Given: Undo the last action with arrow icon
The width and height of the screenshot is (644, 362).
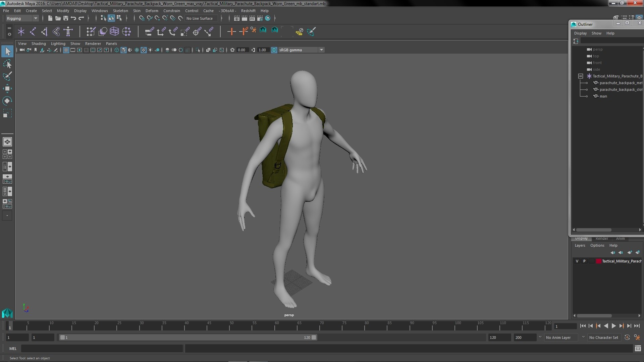Looking at the screenshot, I should click(x=73, y=18).
